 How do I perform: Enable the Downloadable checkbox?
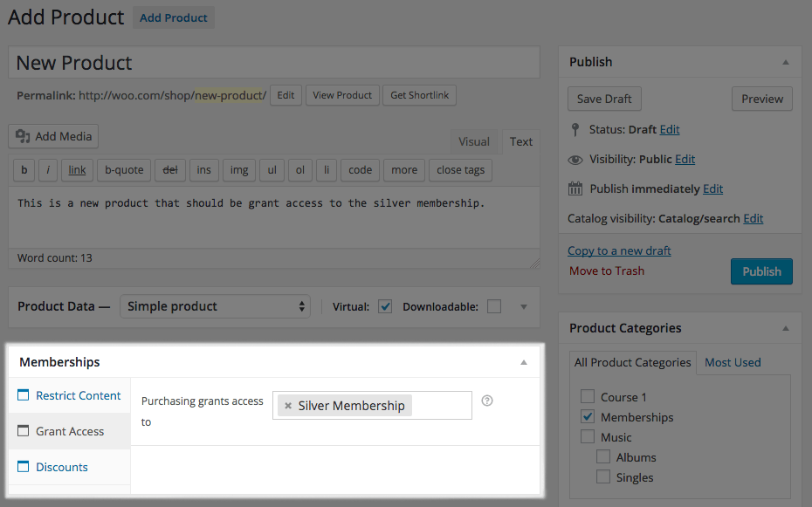[494, 306]
